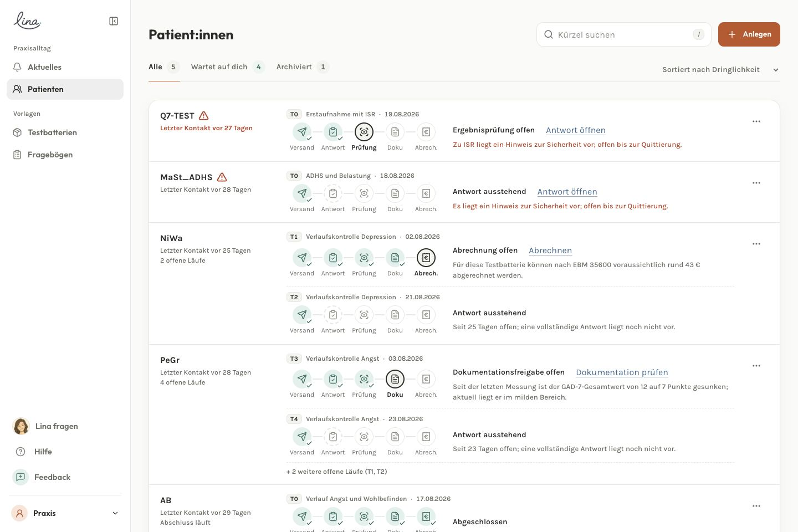The height and width of the screenshot is (532, 798).
Task: Open Aktuelles in the sidebar
Action: pyautogui.click(x=65, y=67)
